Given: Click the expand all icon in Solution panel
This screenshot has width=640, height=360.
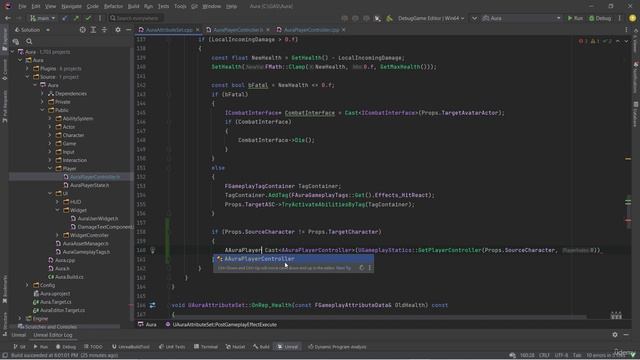Looking at the screenshot, I should [93, 30].
